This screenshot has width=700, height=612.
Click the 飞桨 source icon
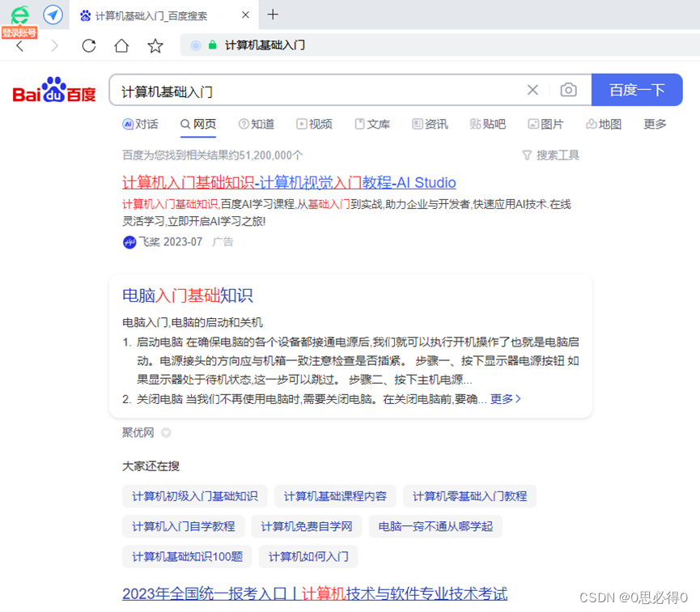pyautogui.click(x=129, y=242)
